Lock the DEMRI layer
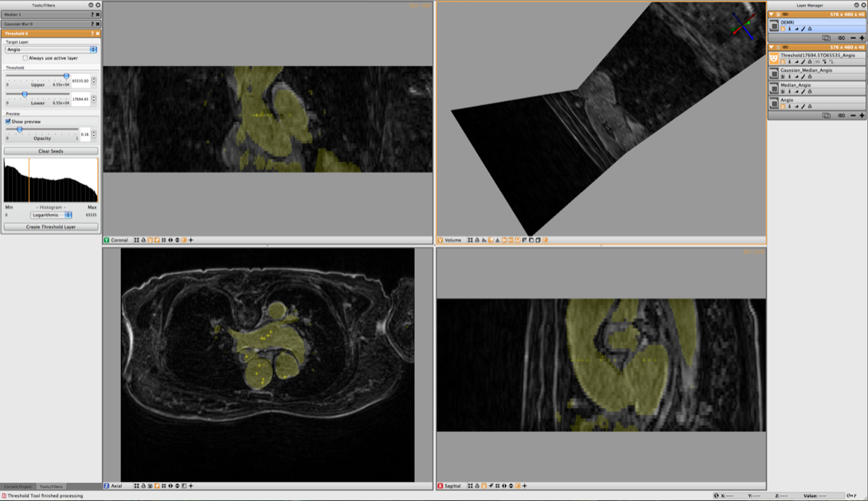Viewport: 868px width, 501px height. pos(810,29)
